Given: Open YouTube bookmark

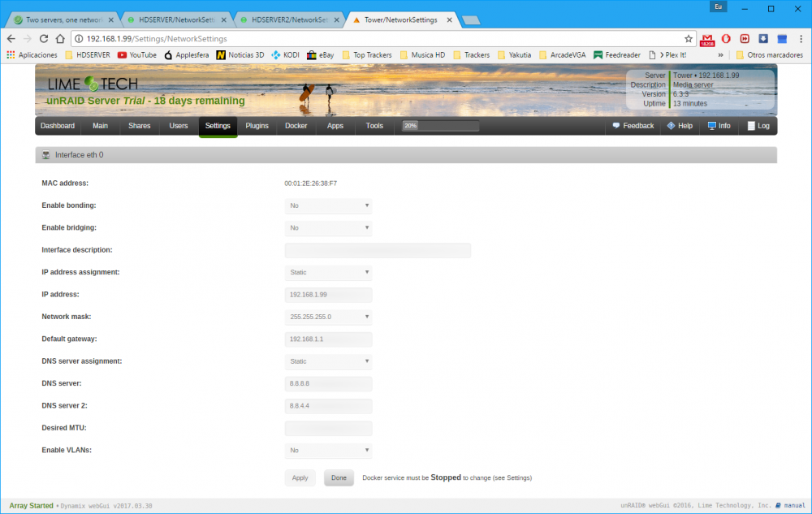Looking at the screenshot, I should 136,55.
